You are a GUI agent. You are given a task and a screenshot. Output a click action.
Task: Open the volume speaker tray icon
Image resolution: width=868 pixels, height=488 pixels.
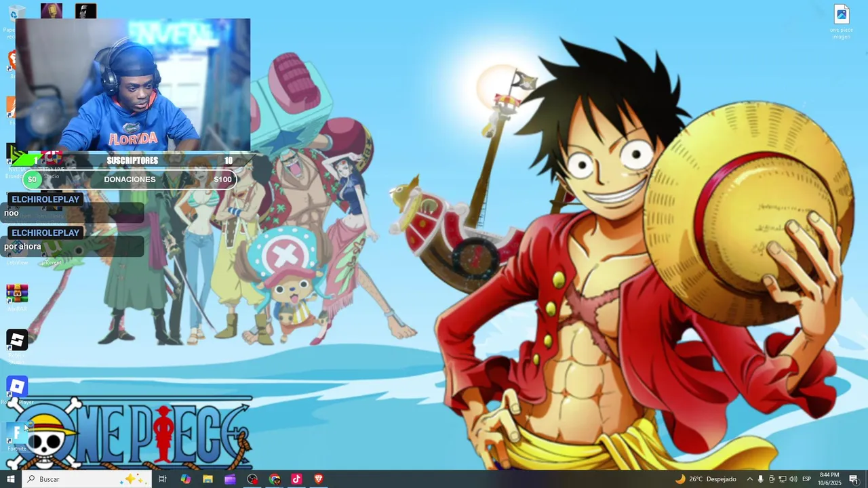tap(793, 479)
